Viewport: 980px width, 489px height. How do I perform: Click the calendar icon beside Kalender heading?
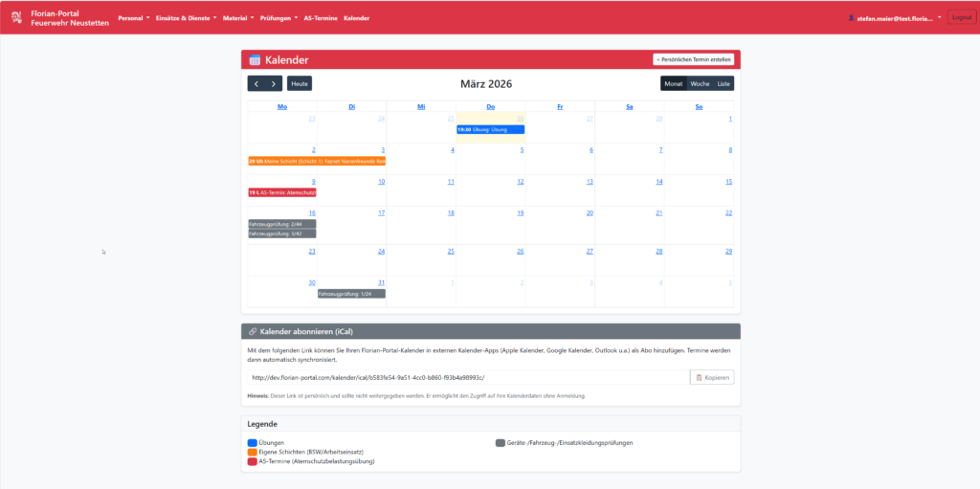pyautogui.click(x=255, y=60)
